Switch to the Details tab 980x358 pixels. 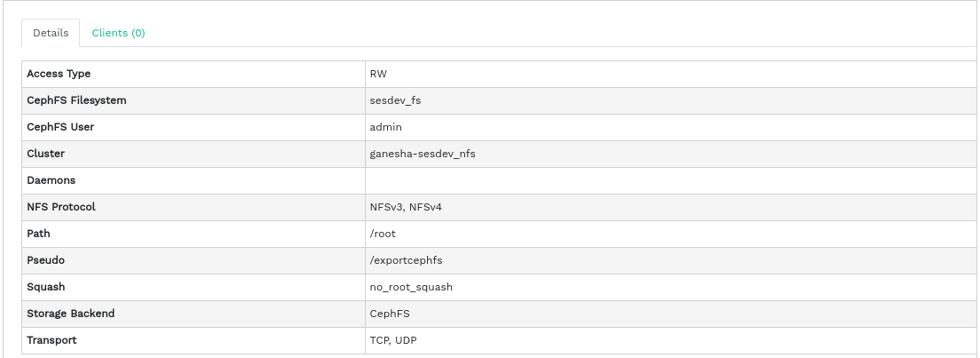pos(51,33)
